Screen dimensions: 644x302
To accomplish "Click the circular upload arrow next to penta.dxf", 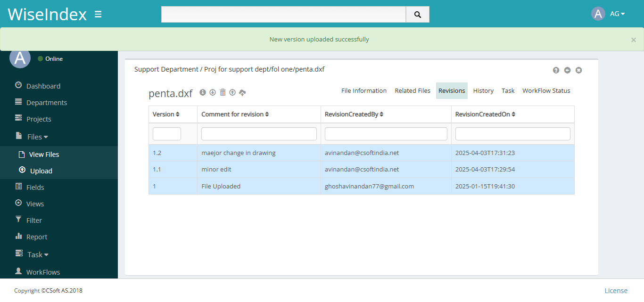I will pyautogui.click(x=232, y=92).
